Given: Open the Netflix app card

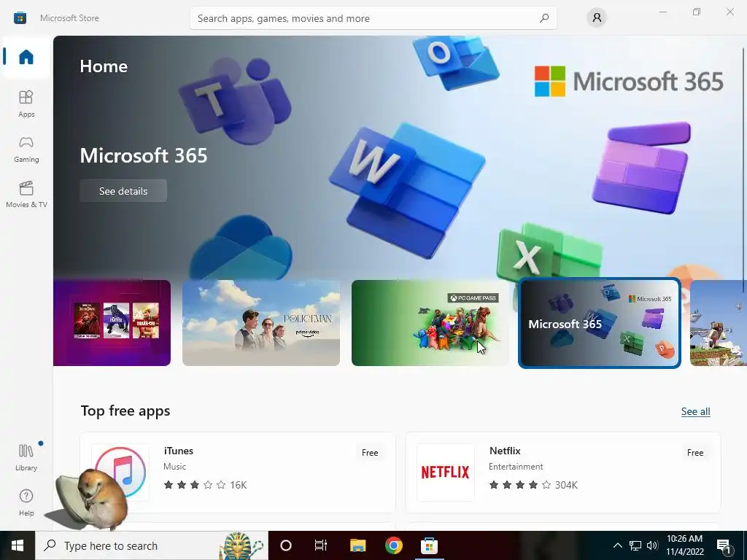Looking at the screenshot, I should coord(563,472).
